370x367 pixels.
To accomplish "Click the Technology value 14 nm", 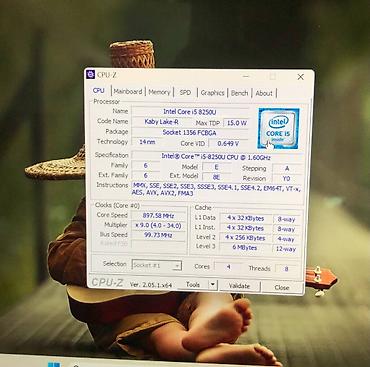I will 147,142.
